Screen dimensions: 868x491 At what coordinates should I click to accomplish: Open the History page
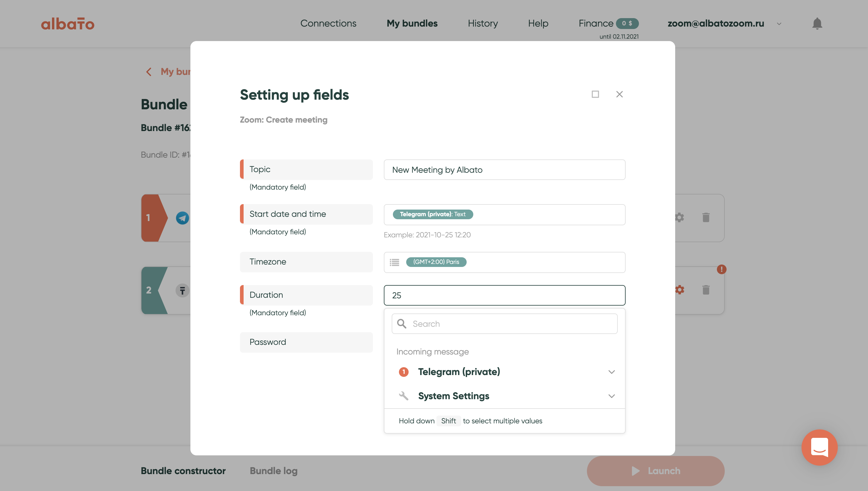(483, 23)
